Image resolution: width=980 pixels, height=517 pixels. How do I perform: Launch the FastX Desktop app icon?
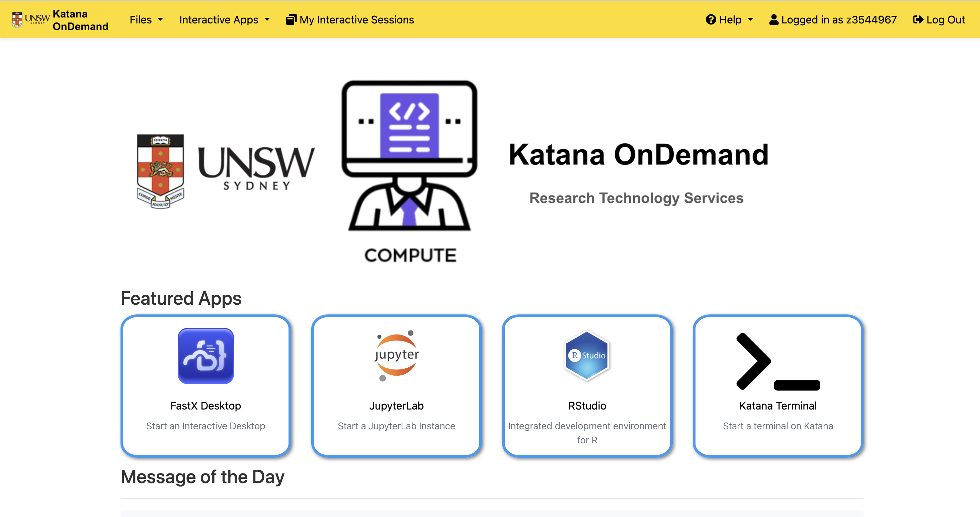(206, 356)
